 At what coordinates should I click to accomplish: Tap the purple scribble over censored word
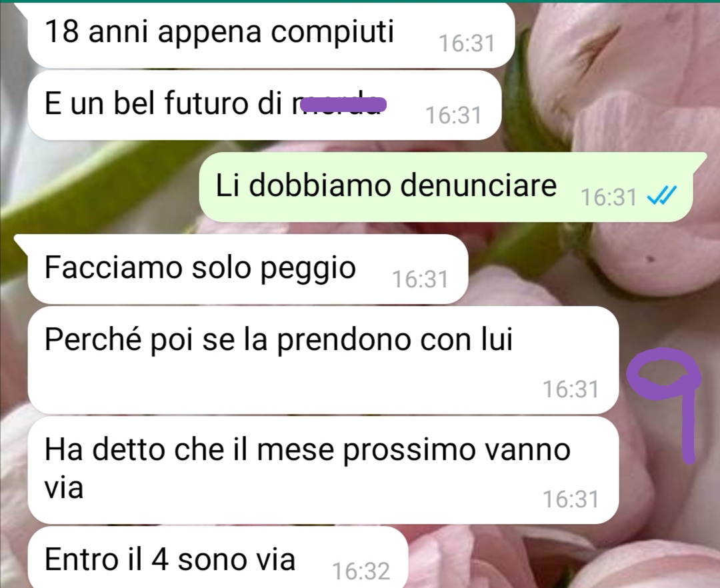tap(343, 105)
